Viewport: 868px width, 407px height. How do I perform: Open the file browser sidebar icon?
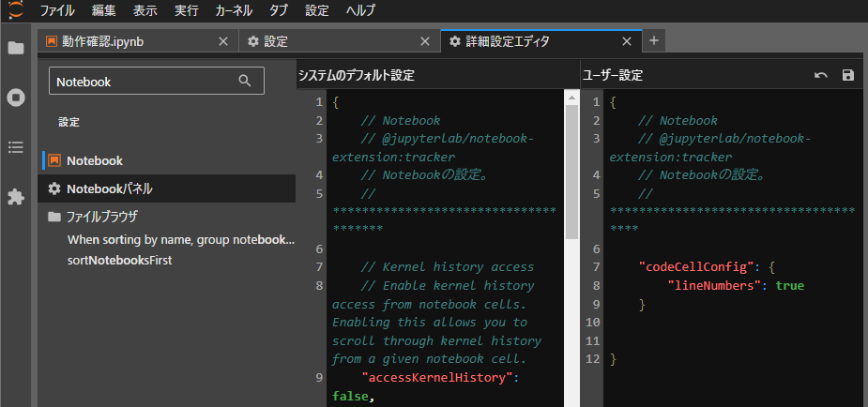[x=16, y=48]
